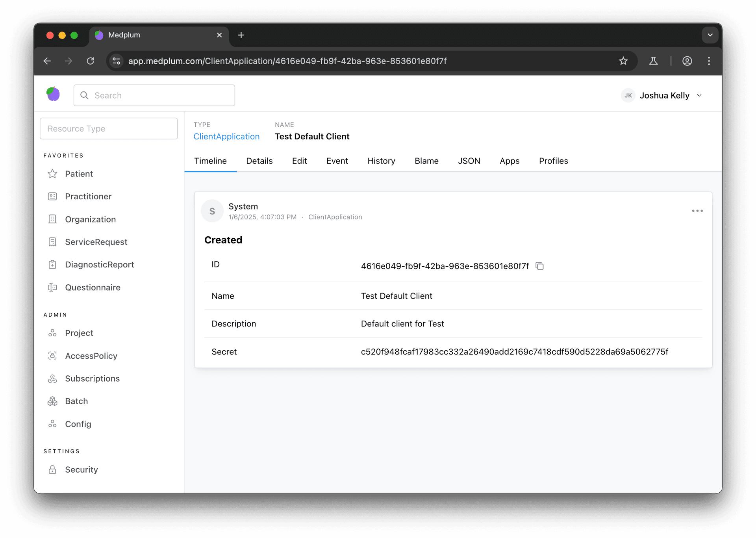The image size is (756, 538).
Task: Follow the ClientApplication type link
Action: (x=226, y=137)
